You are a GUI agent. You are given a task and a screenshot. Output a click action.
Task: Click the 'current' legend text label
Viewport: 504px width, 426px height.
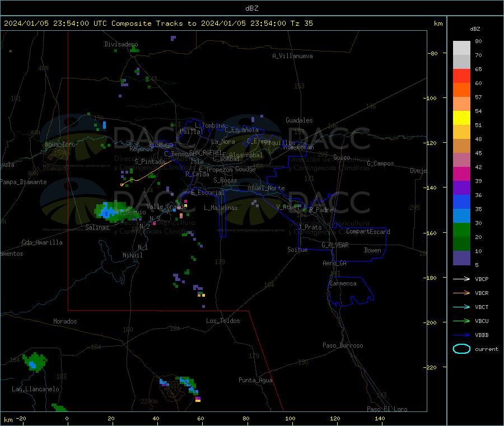click(487, 349)
